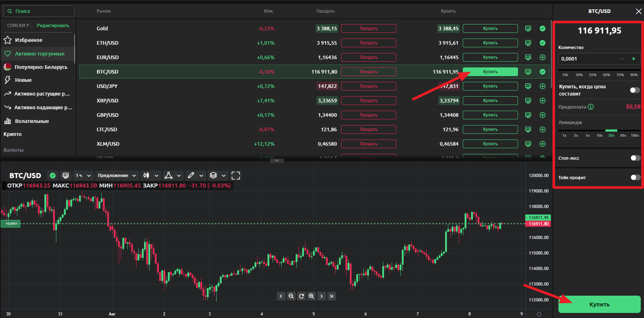The width and height of the screenshot is (644, 318).
Task: Collapse the market list with chevron handle
Action: 277,160
